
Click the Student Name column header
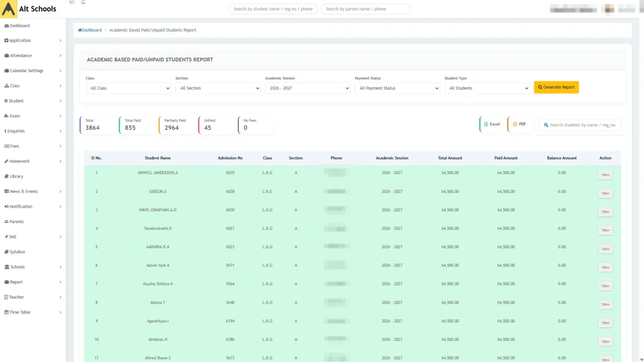(x=158, y=158)
